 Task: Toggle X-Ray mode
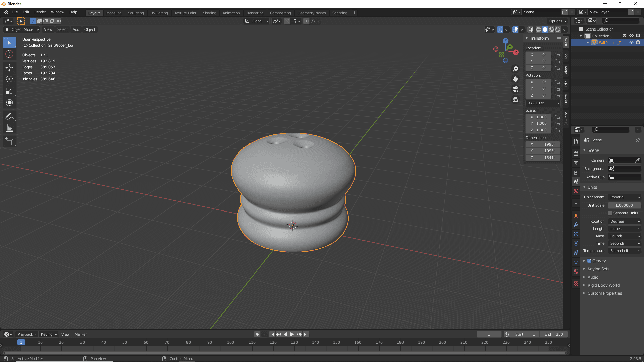pos(530,29)
